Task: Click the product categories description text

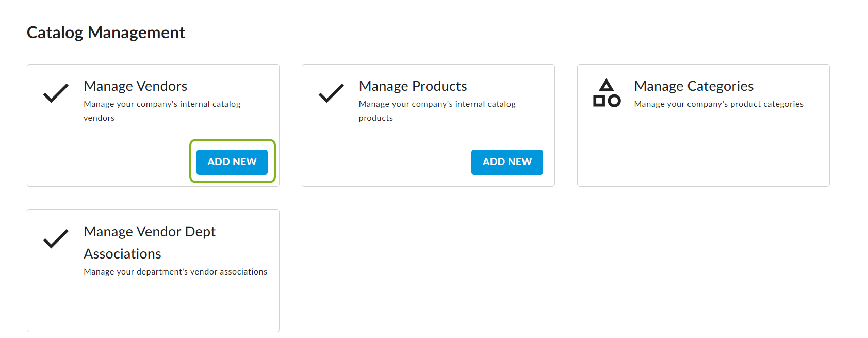Action: coord(719,104)
